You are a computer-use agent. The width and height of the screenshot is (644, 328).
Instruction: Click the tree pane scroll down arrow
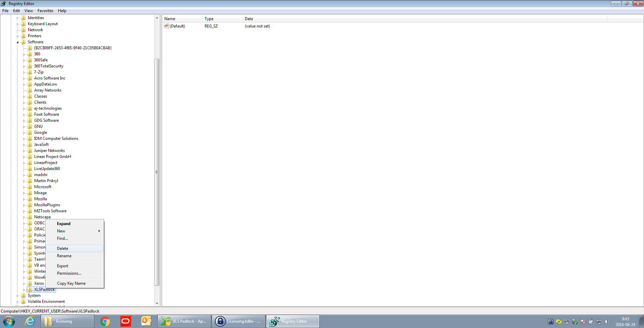coord(157,303)
